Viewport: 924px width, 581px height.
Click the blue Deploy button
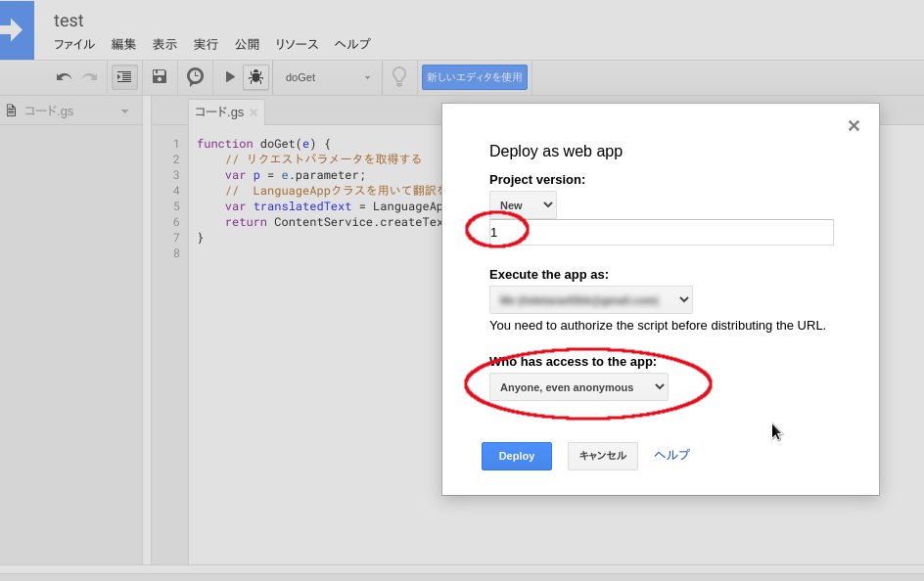(x=516, y=456)
